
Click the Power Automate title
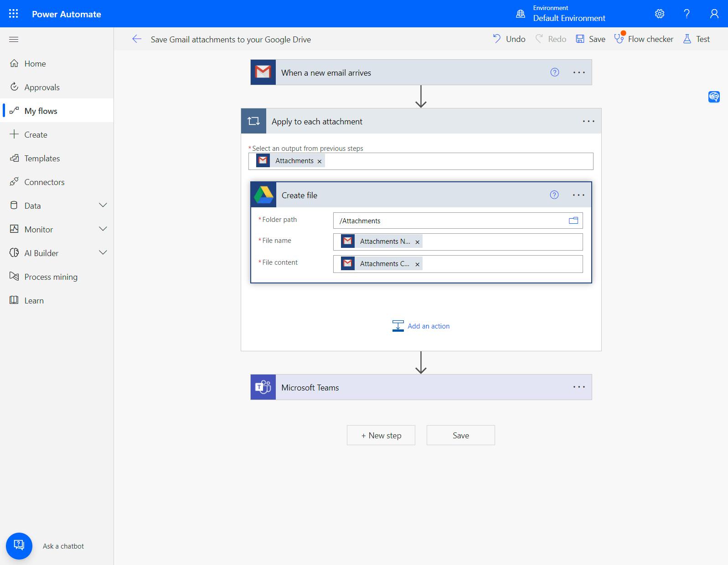click(67, 14)
